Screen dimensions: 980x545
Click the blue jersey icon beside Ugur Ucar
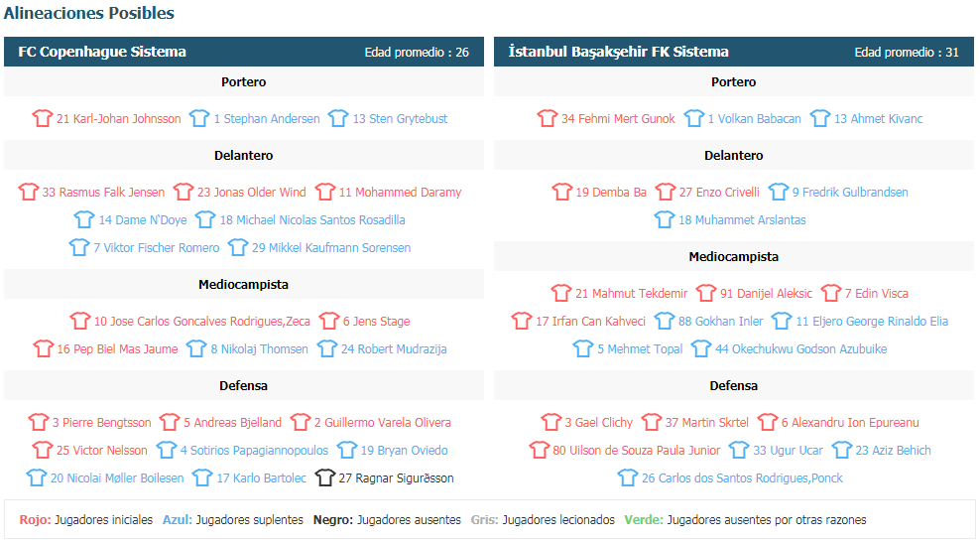point(739,450)
